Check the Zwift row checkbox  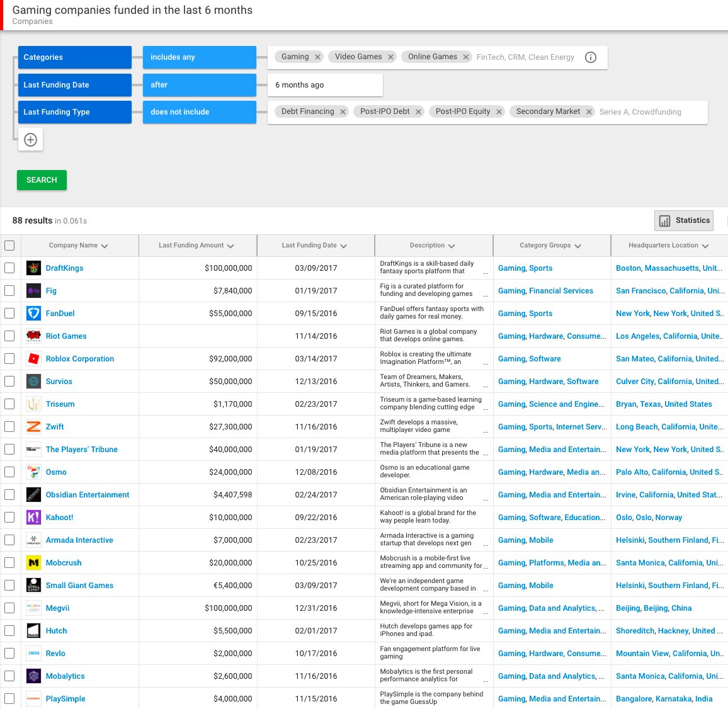(9, 427)
